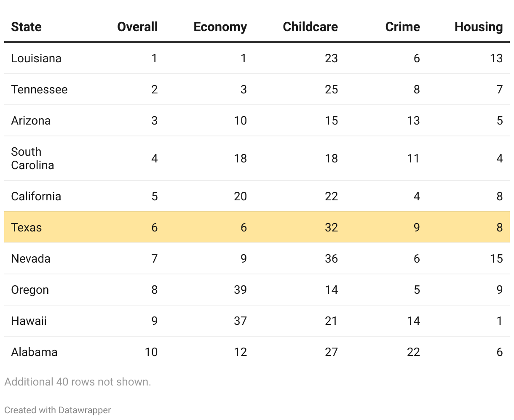Select the South Carolina row label
Viewport: 514px width, 420px height.
pos(32,158)
